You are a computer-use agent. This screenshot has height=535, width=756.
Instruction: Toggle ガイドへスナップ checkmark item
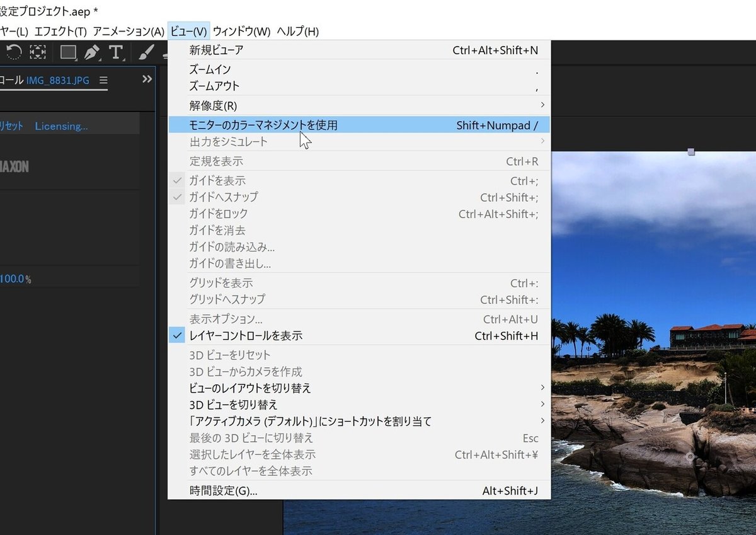point(359,197)
